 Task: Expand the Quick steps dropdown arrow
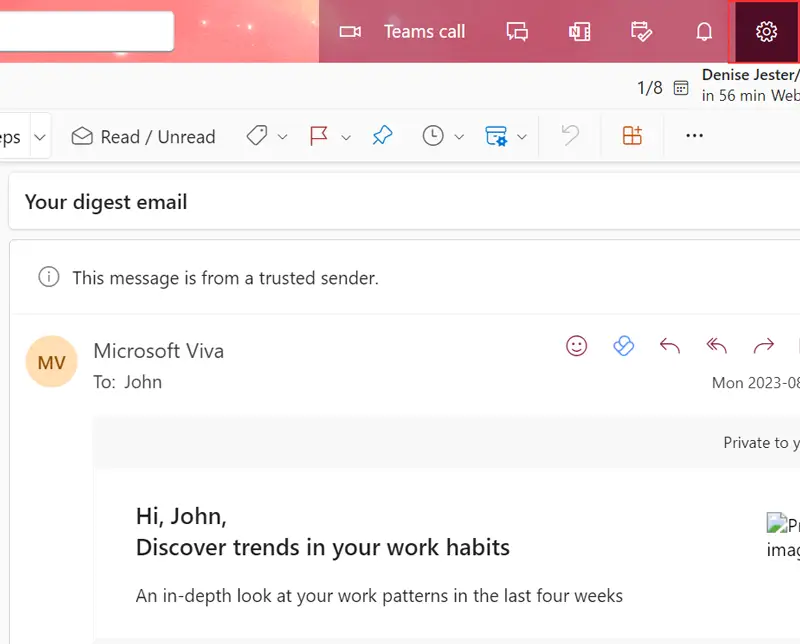40,137
